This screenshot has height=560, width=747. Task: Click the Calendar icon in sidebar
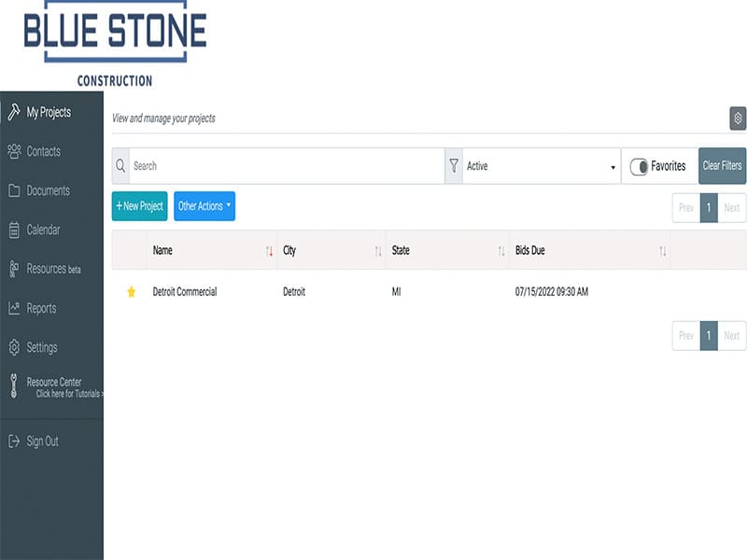point(14,230)
